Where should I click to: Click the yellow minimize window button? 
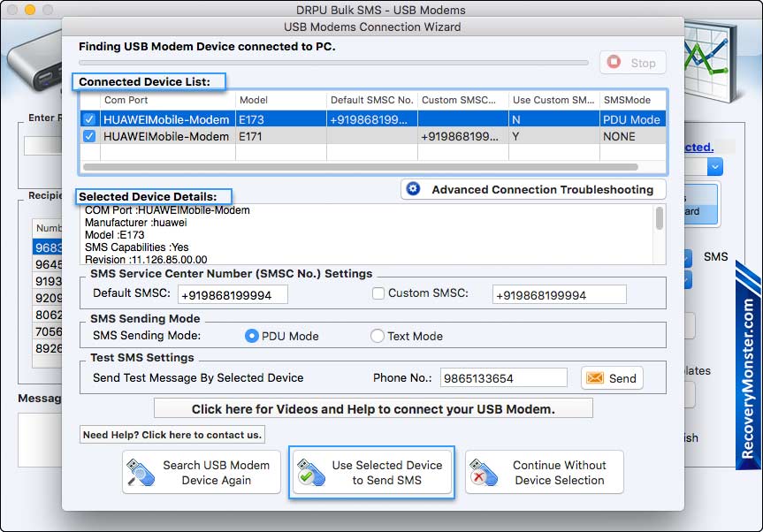click(30, 10)
